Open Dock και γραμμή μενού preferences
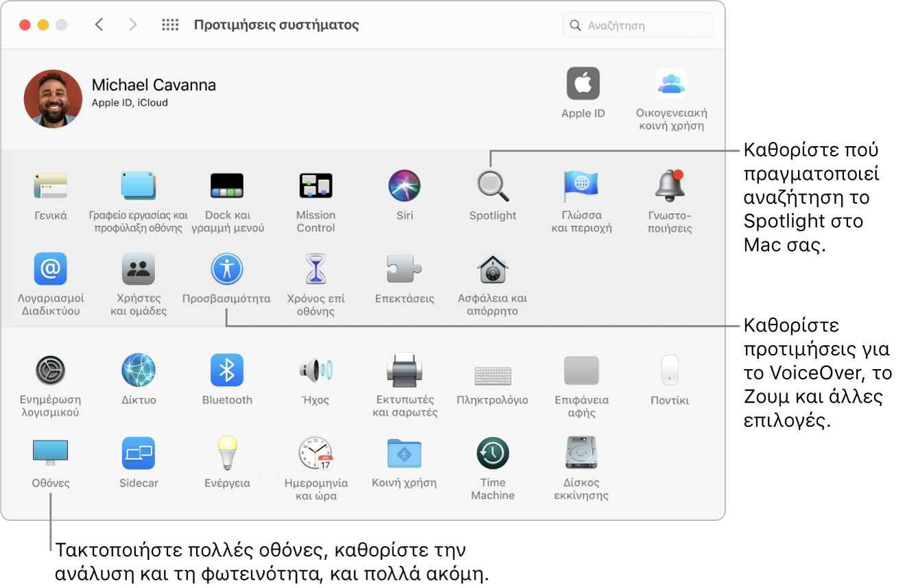This screenshot has width=905, height=588. click(227, 186)
